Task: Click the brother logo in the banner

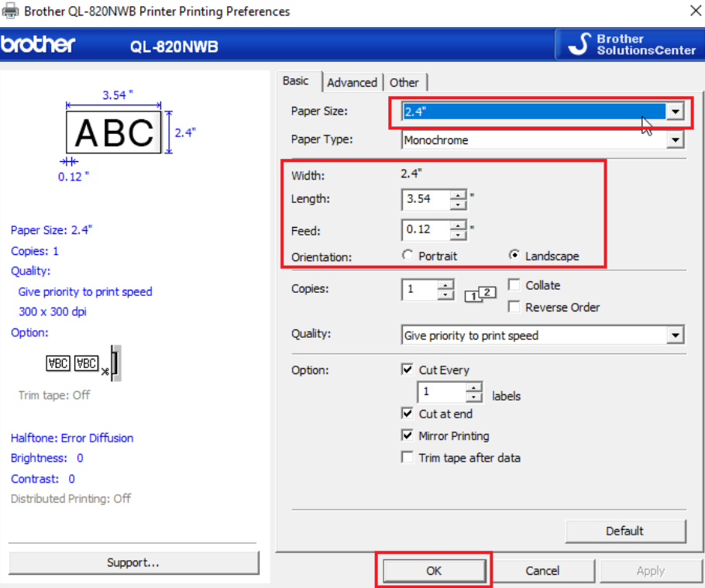Action: click(38, 44)
